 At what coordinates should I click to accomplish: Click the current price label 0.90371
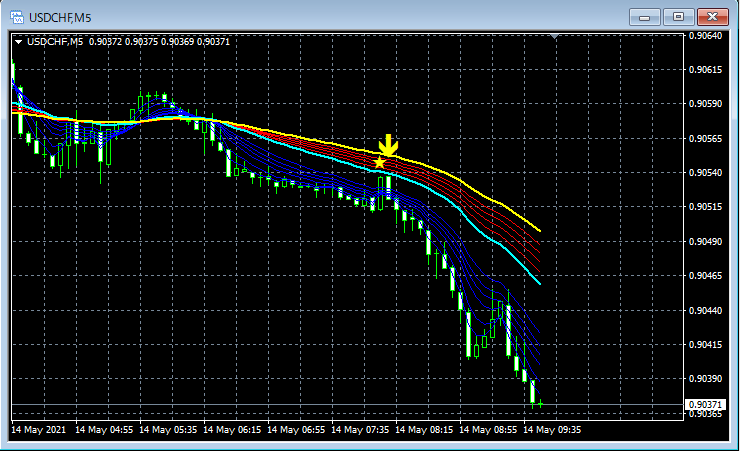click(705, 405)
